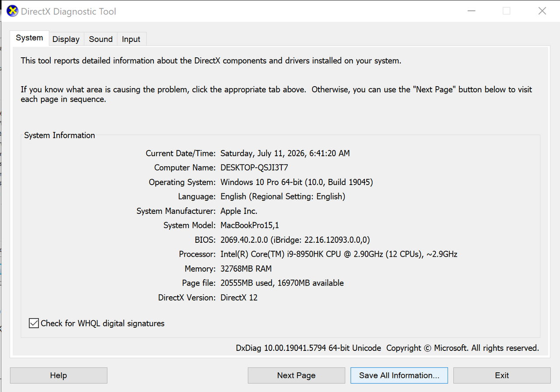The image size is (560, 392).
Task: Close the window with the X button
Action: tap(542, 11)
